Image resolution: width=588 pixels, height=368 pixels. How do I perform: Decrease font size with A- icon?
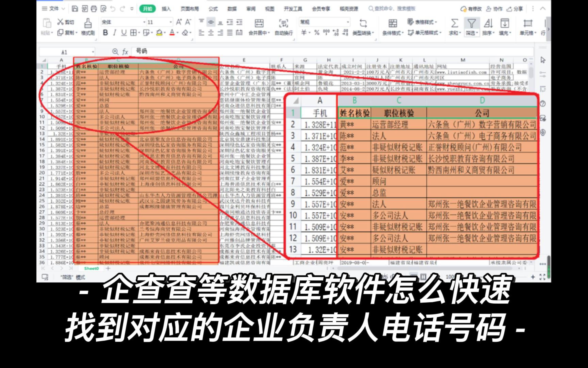pos(188,22)
